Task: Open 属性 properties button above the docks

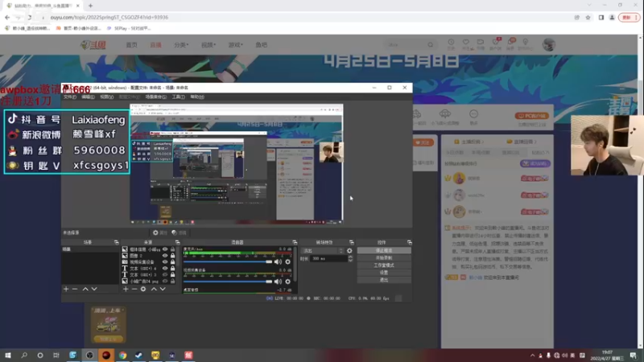Action: click(x=159, y=232)
